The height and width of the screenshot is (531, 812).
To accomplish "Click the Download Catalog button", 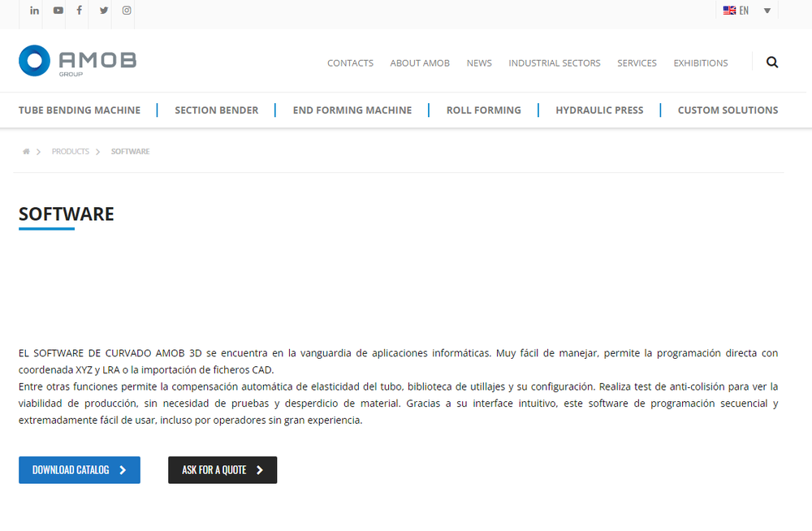I will click(80, 470).
